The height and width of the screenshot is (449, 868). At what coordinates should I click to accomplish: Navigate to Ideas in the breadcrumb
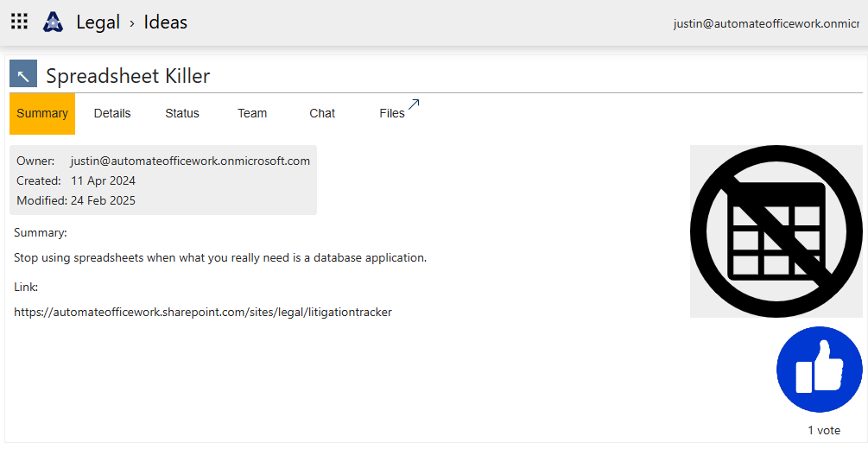pos(165,22)
